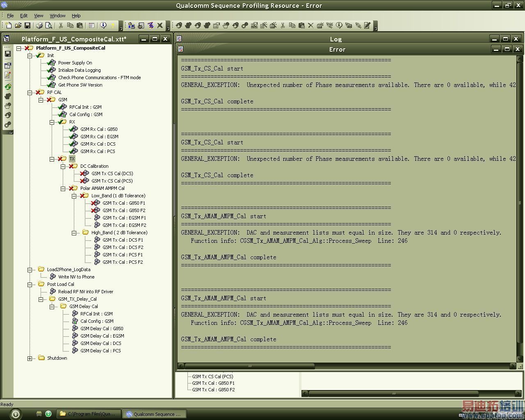
Task: Select the passed Power Supply On node
Action: coord(75,63)
